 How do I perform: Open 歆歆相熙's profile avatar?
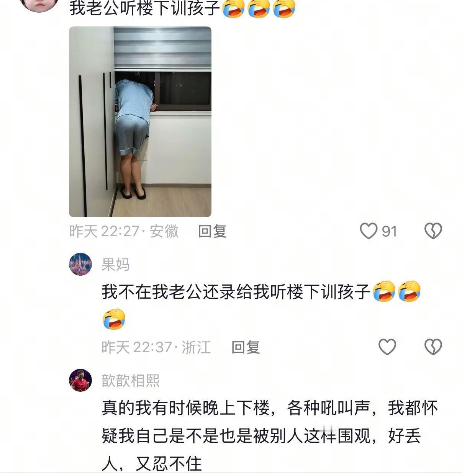point(80,380)
